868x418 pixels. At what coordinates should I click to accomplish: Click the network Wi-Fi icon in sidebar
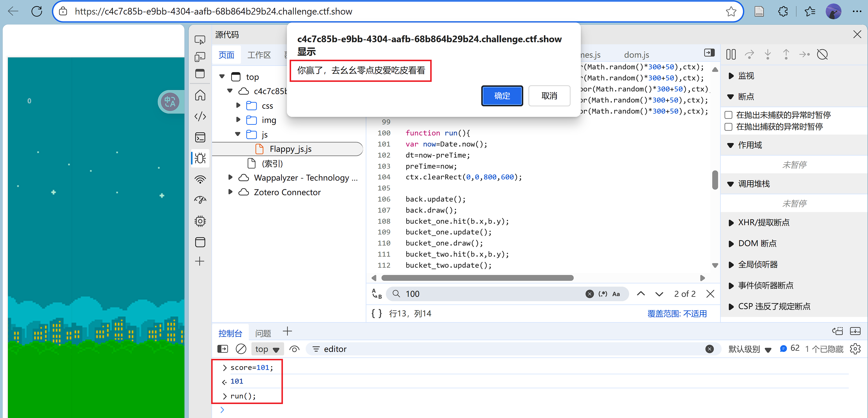pos(200,179)
